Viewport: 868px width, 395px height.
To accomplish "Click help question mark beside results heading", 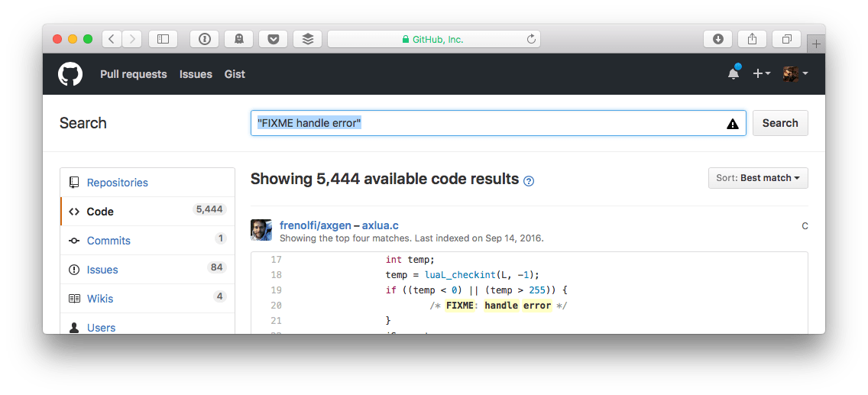I will pyautogui.click(x=529, y=181).
